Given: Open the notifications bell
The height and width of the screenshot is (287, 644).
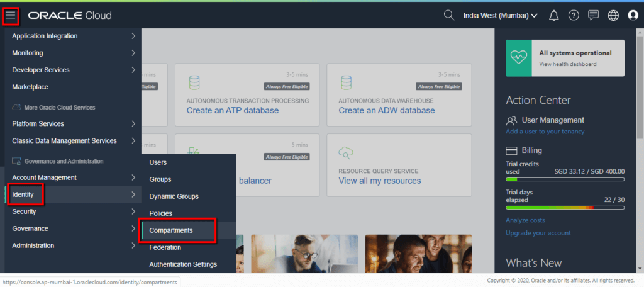Looking at the screenshot, I should coord(553,16).
